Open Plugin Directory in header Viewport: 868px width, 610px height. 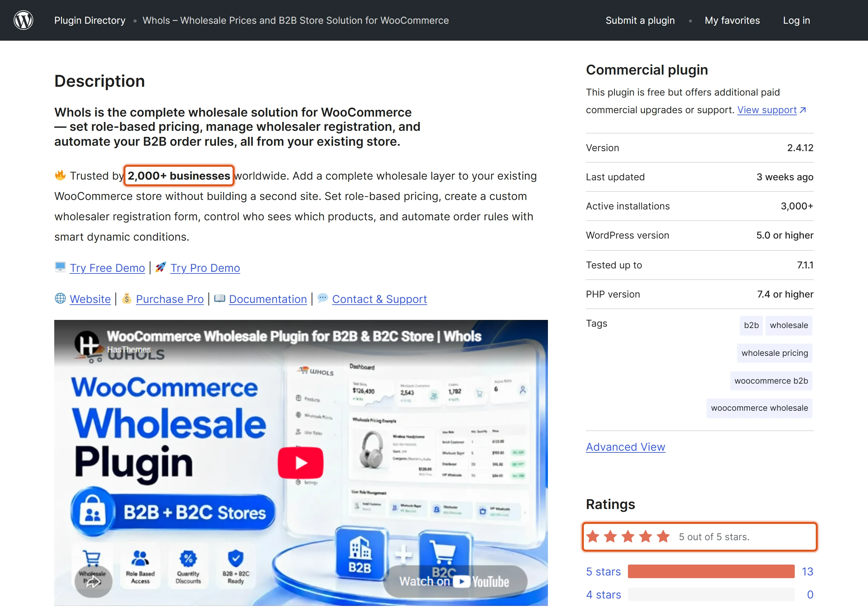[x=90, y=20]
